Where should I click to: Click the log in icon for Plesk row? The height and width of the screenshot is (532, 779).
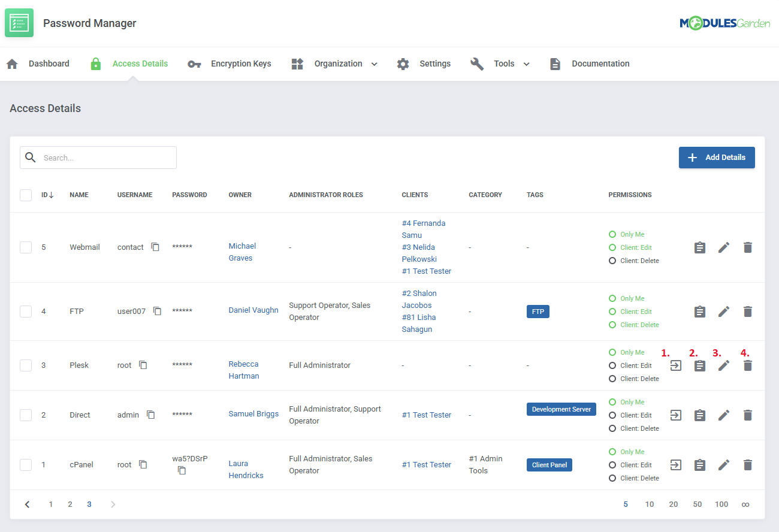[676, 365]
